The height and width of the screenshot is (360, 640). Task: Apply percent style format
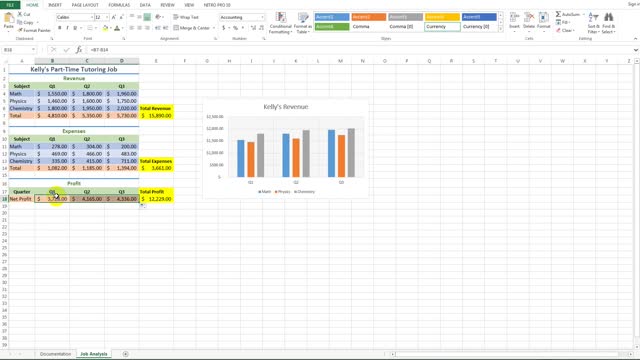[x=236, y=28]
